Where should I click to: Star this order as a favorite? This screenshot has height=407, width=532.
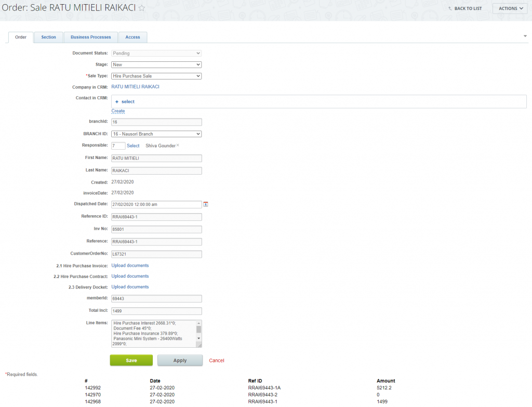coord(141,9)
